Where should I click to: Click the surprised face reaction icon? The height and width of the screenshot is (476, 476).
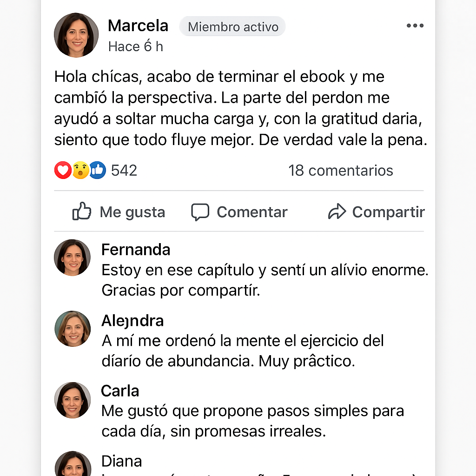[80, 171]
